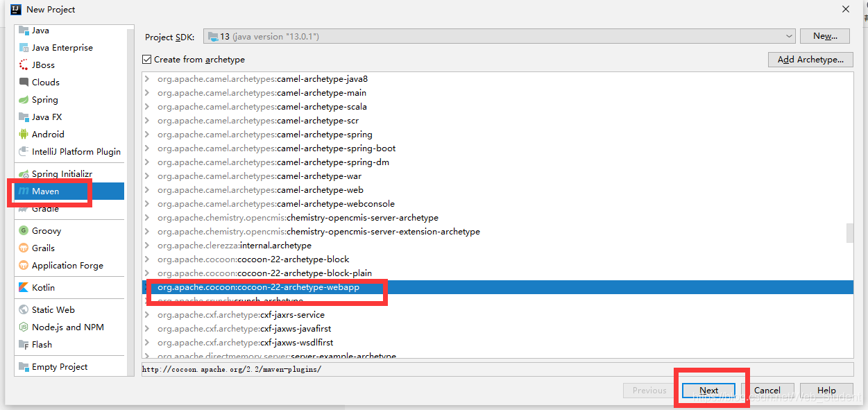Image resolution: width=868 pixels, height=410 pixels.
Task: Select Java project type
Action: click(69, 31)
